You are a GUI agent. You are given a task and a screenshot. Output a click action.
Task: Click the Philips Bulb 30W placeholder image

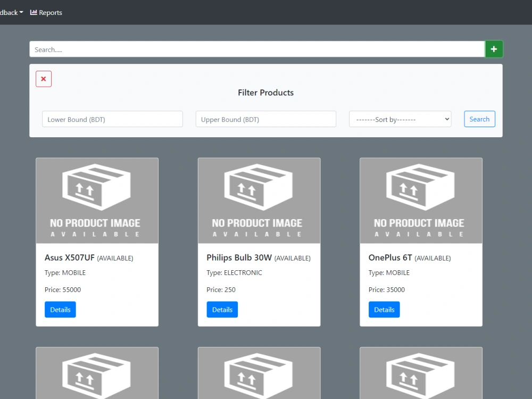(x=259, y=200)
